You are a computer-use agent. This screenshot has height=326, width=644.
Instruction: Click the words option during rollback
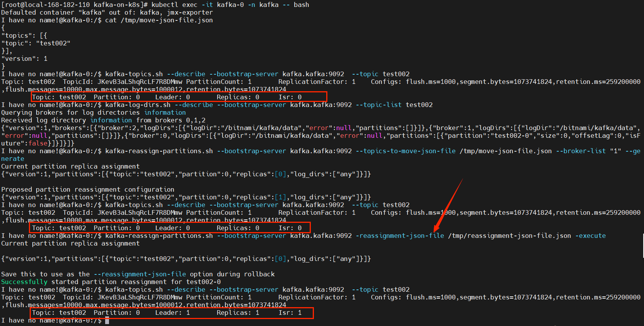[x=232, y=274]
